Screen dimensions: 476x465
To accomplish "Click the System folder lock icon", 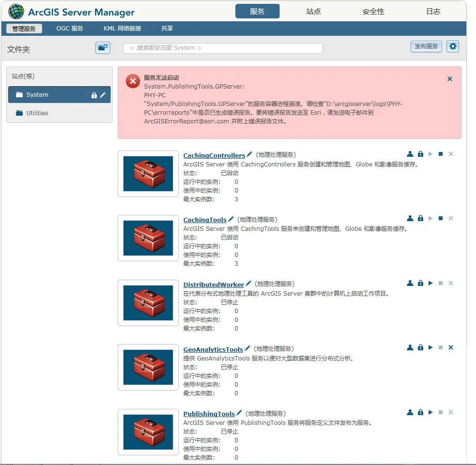I will point(94,95).
